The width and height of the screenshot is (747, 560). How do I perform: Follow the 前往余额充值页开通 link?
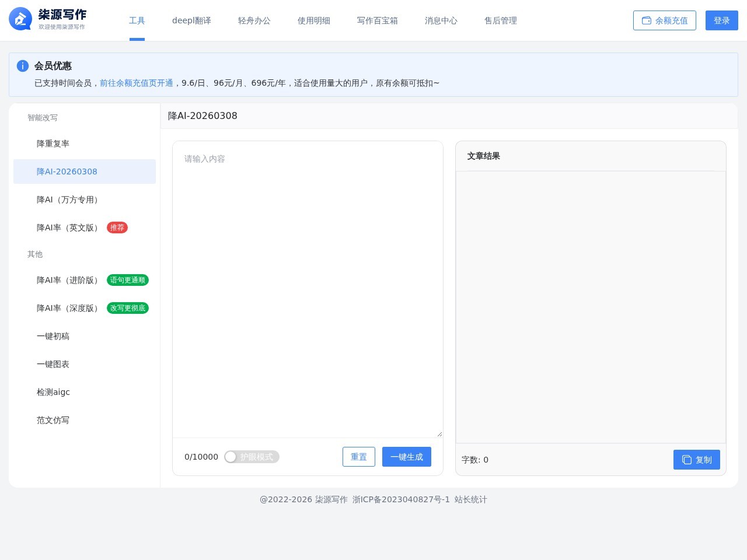point(137,83)
